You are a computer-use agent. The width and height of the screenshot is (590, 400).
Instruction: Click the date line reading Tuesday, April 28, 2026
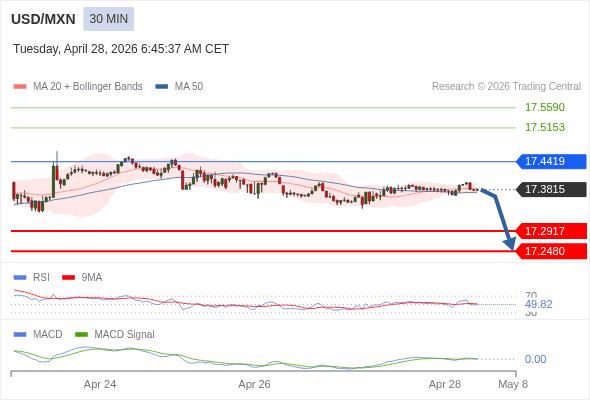point(121,49)
